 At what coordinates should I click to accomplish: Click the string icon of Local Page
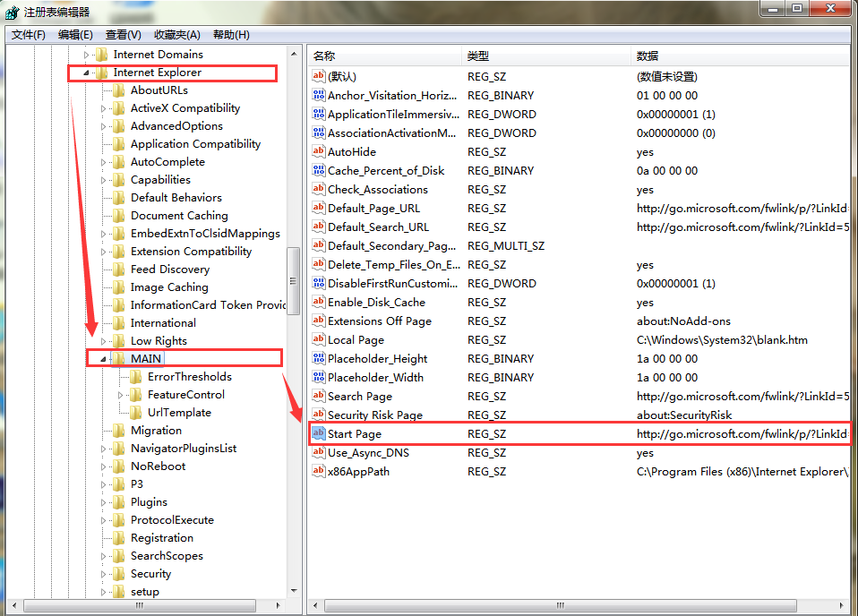tap(319, 339)
